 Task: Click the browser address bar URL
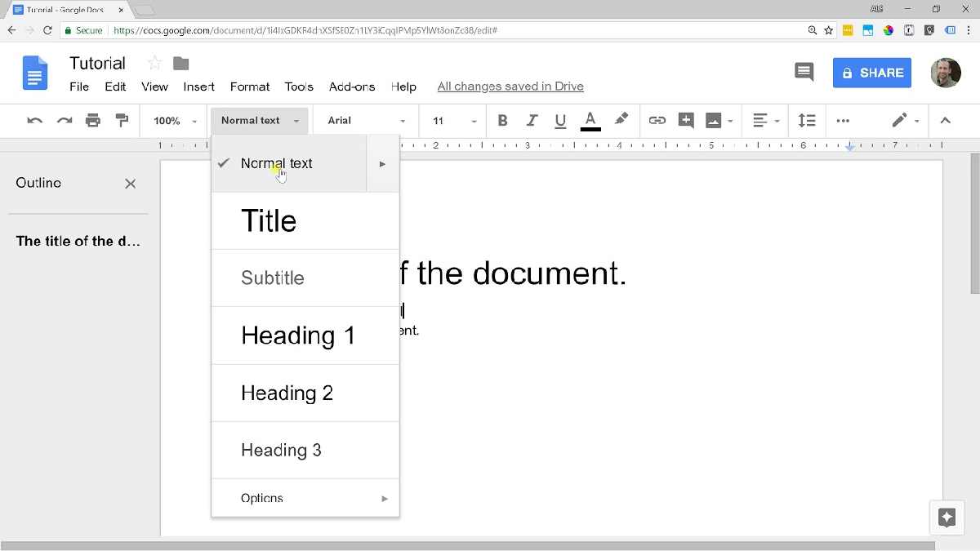305,30
